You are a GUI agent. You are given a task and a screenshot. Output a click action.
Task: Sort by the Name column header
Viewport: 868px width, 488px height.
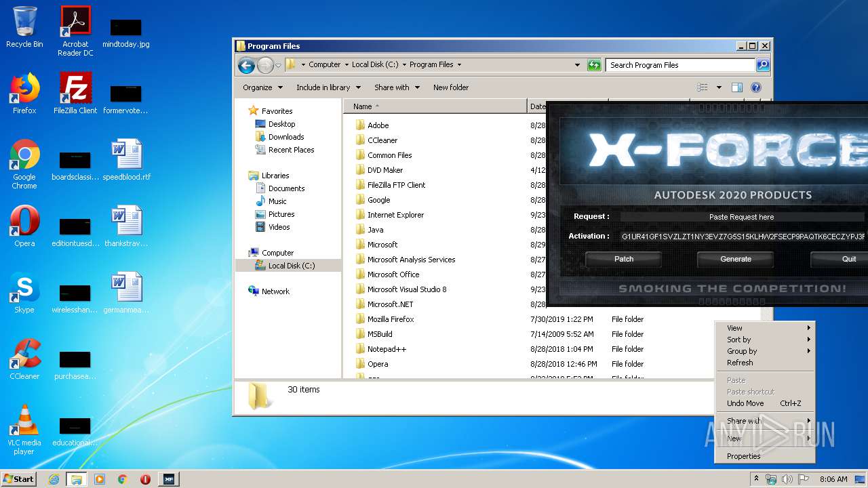click(x=435, y=106)
